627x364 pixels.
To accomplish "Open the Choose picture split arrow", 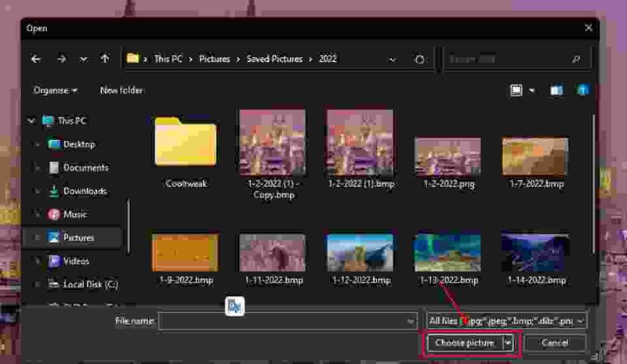I will [x=508, y=343].
